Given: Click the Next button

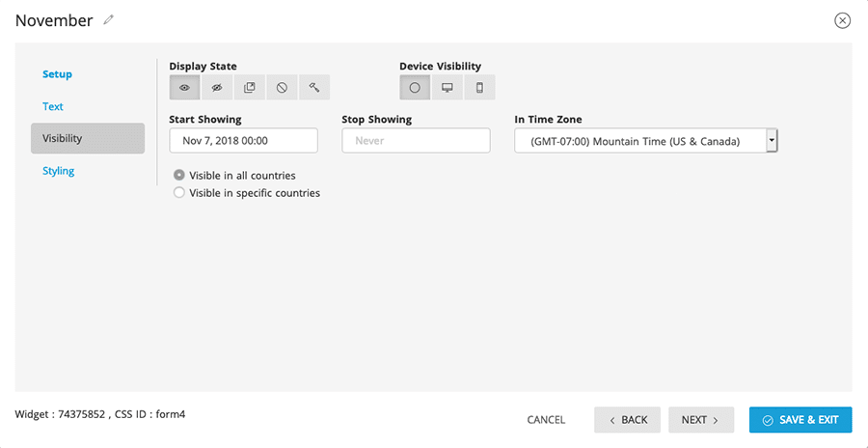Looking at the screenshot, I should [701, 420].
